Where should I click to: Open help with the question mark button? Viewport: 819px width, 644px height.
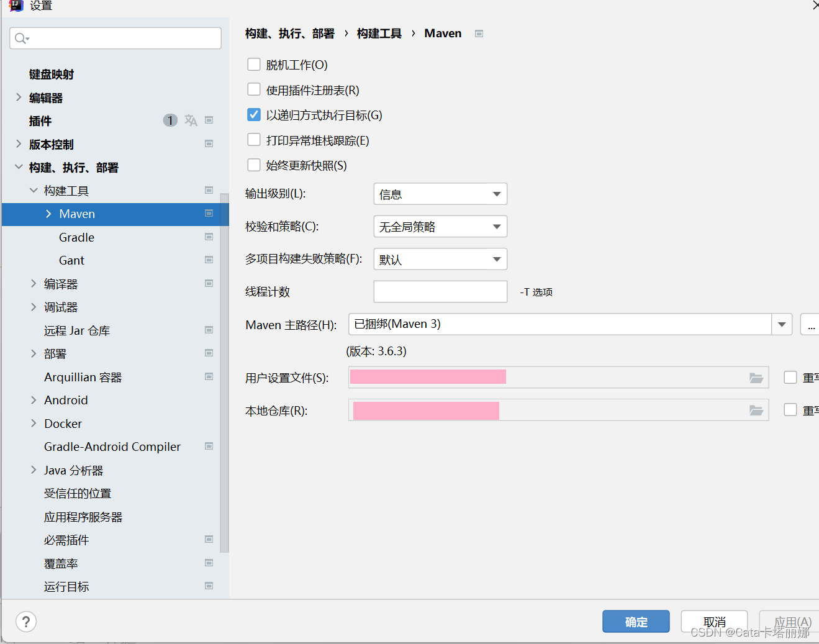point(26,622)
